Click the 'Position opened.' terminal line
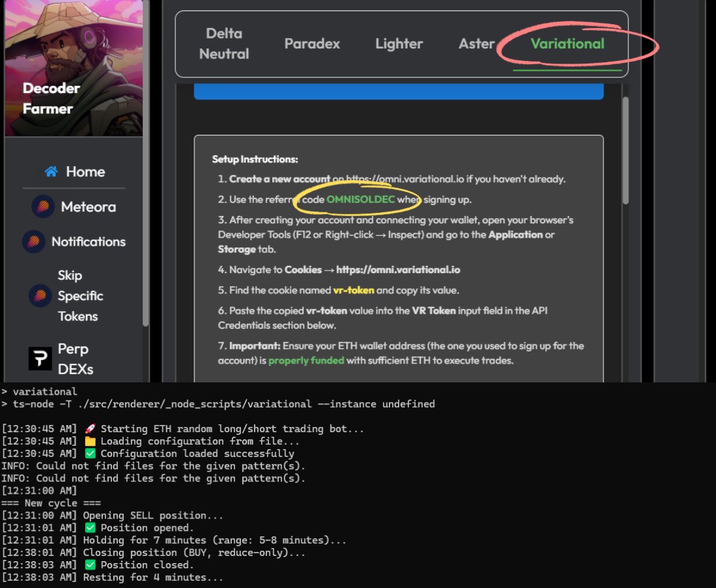This screenshot has height=588, width=716. coord(98,528)
